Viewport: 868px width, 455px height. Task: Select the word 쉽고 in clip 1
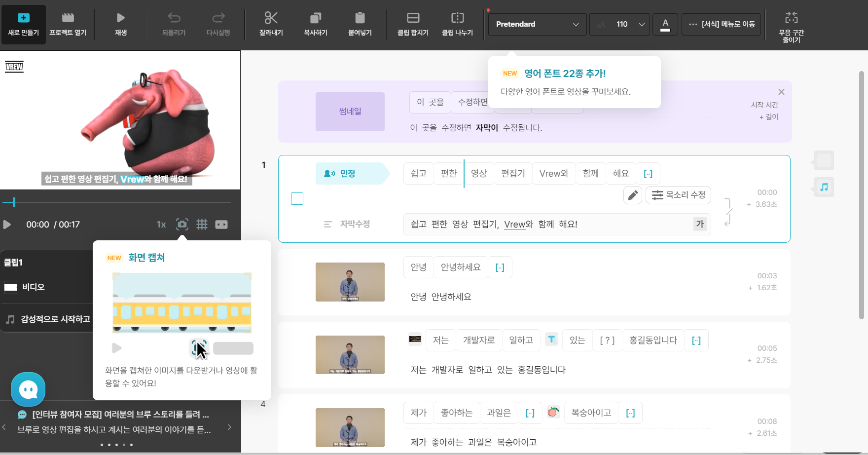[419, 173]
